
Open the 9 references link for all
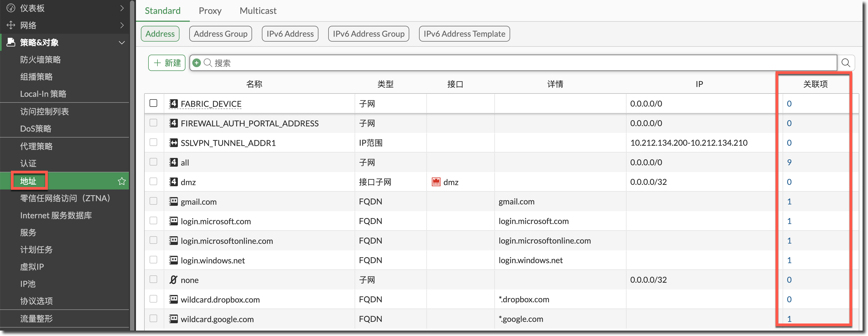pos(789,162)
